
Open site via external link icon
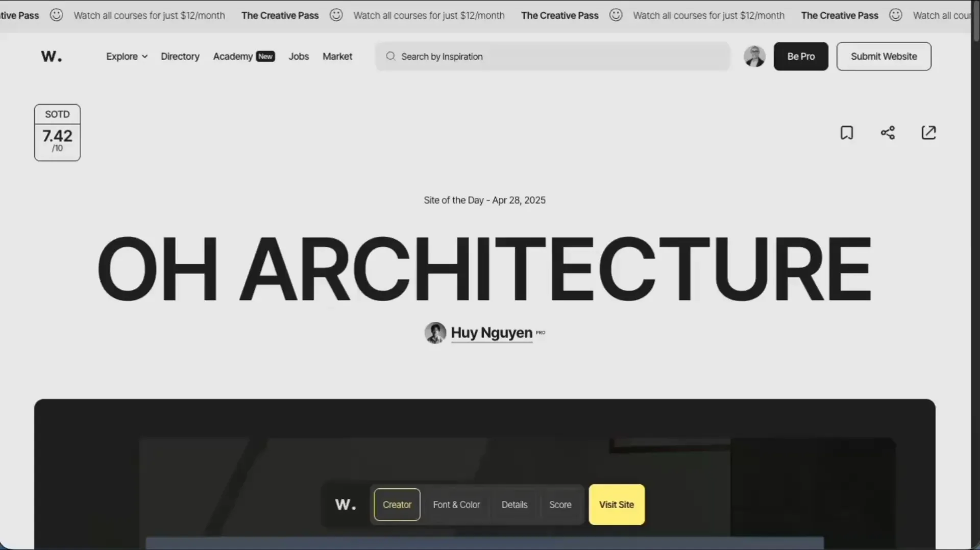(928, 133)
